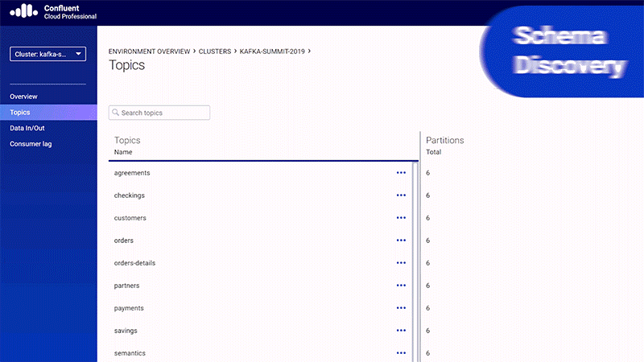Click the magnifier icon in search box
This screenshot has width=644, height=362.
(x=115, y=113)
